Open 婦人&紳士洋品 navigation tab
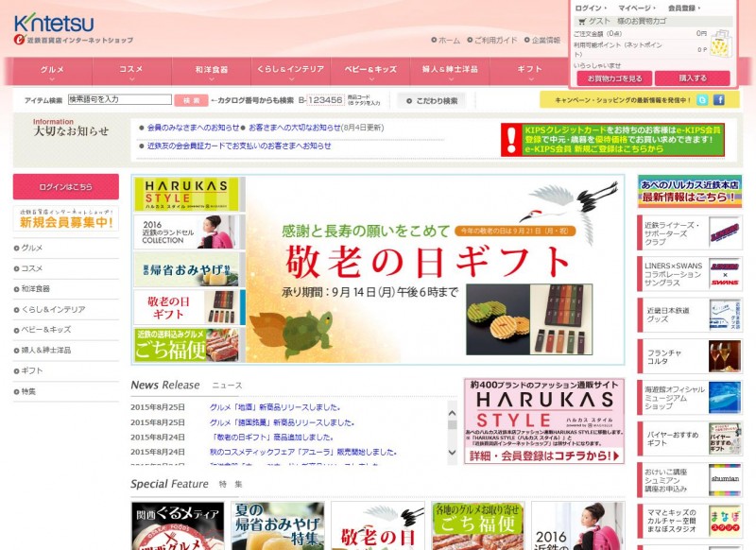The width and height of the screenshot is (756, 550). (450, 71)
